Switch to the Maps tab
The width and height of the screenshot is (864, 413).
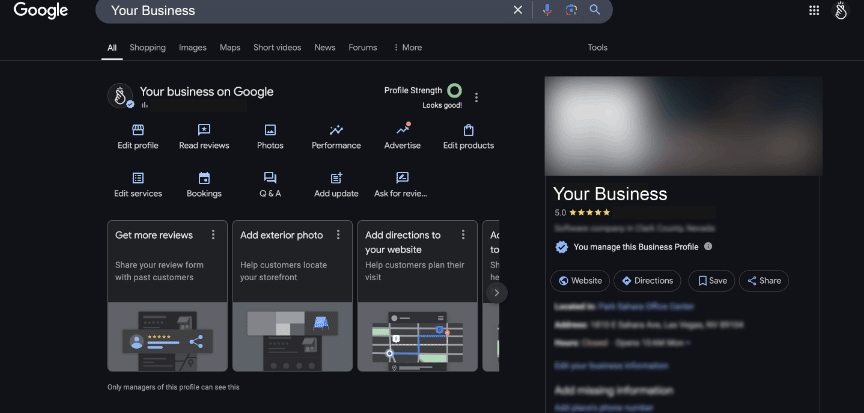230,47
